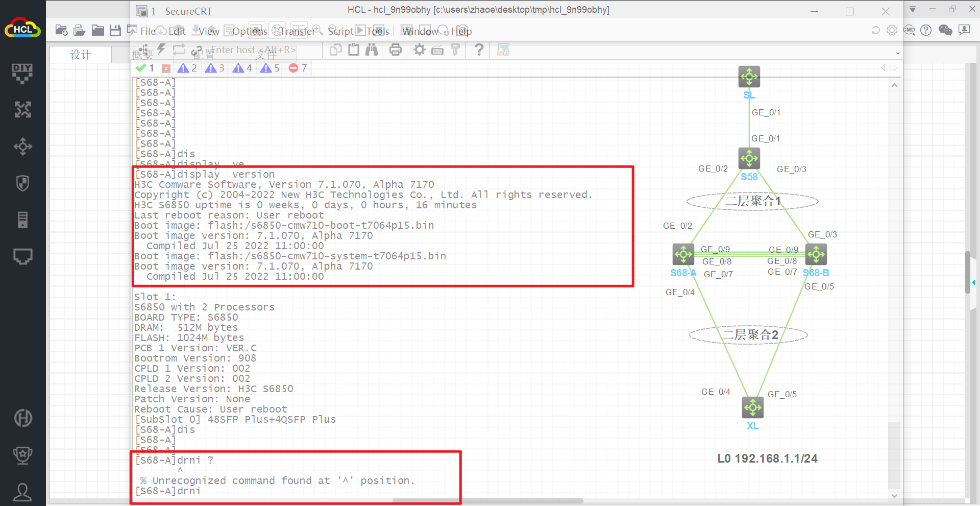This screenshot has height=506, width=980.
Task: Click the HCL logo
Action: coord(22,29)
